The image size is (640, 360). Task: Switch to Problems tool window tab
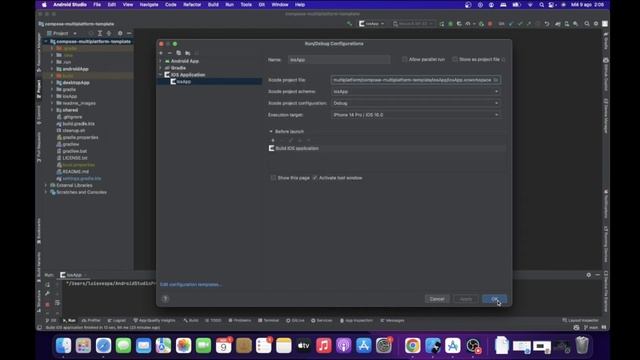coord(240,320)
